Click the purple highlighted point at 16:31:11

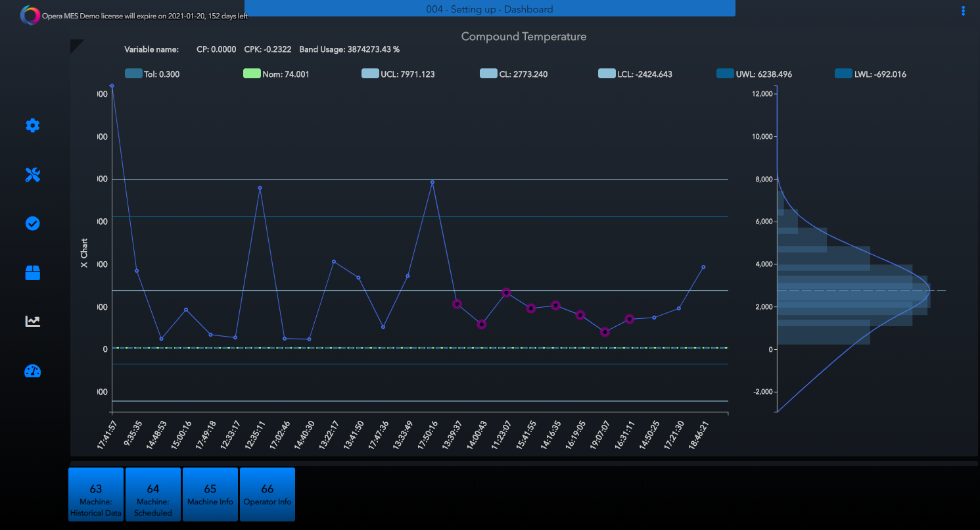pyautogui.click(x=630, y=319)
